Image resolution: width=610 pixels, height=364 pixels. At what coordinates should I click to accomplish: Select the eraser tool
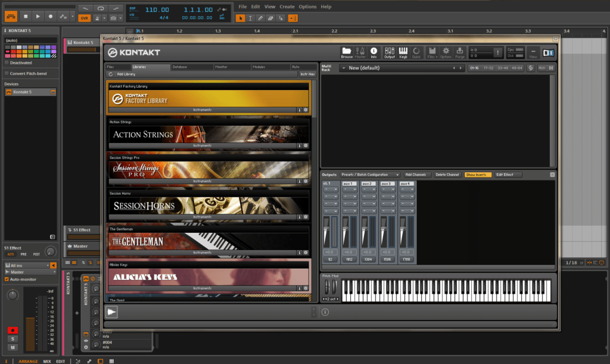tap(271, 18)
